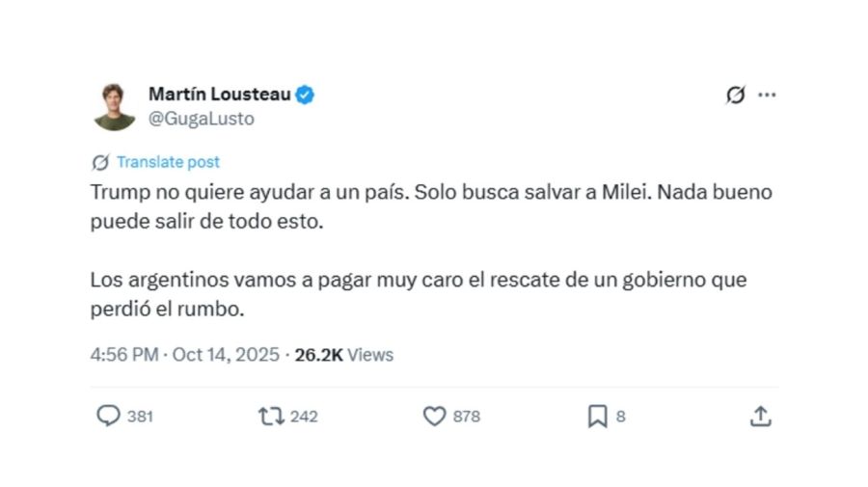The image size is (868, 487).
Task: Click the blue verified badge
Action: click(306, 95)
